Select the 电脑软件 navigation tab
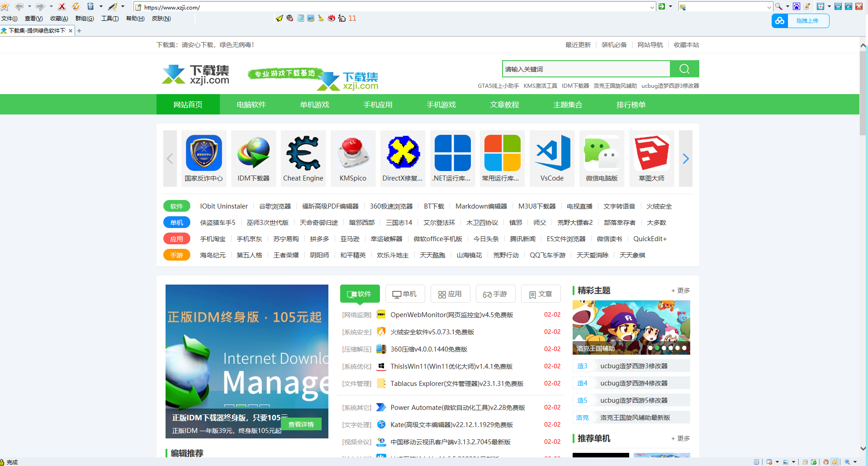This screenshot has height=466, width=868. coord(251,105)
